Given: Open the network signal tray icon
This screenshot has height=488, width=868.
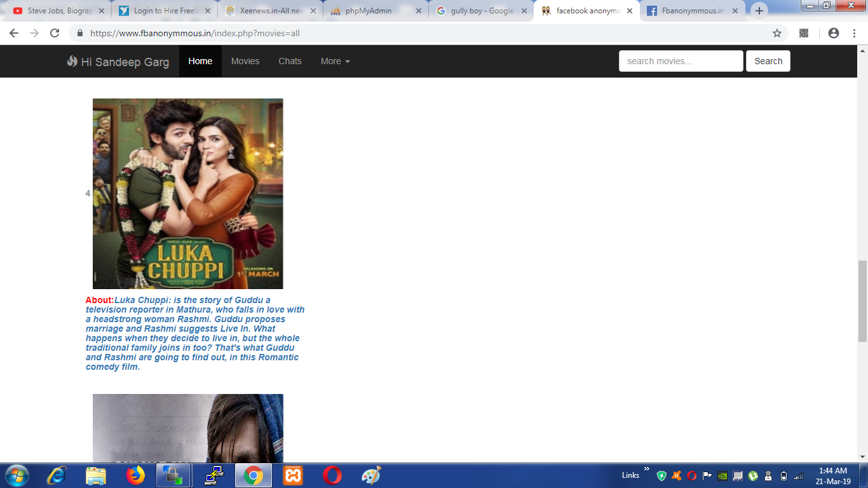Looking at the screenshot, I should [x=799, y=476].
